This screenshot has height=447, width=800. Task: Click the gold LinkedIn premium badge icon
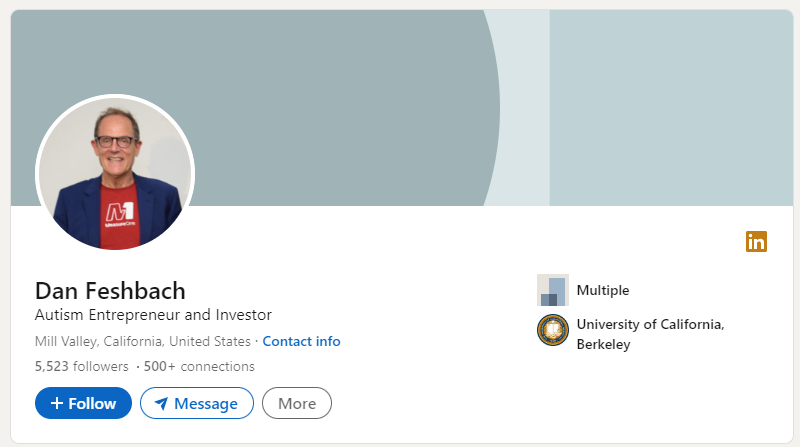(x=756, y=241)
